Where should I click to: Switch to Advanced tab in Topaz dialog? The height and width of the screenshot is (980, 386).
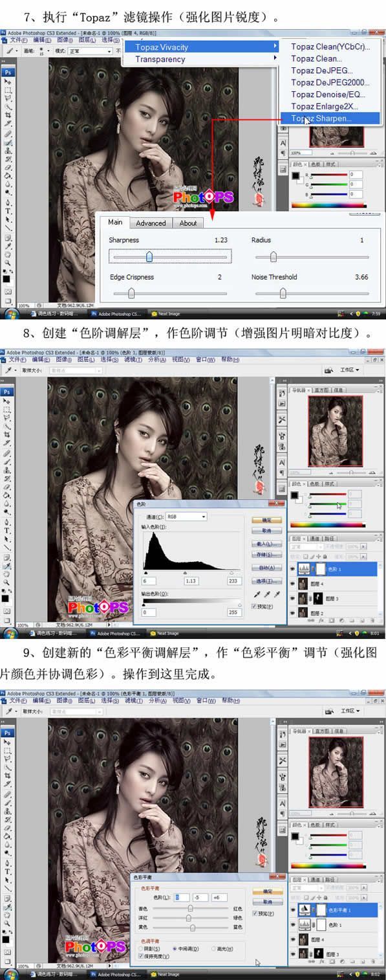point(151,223)
